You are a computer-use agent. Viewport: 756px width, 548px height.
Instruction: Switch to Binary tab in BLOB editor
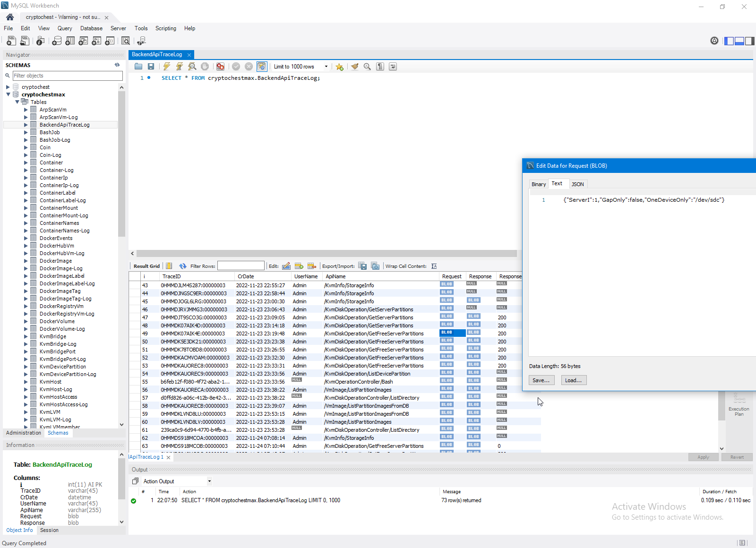(x=539, y=184)
